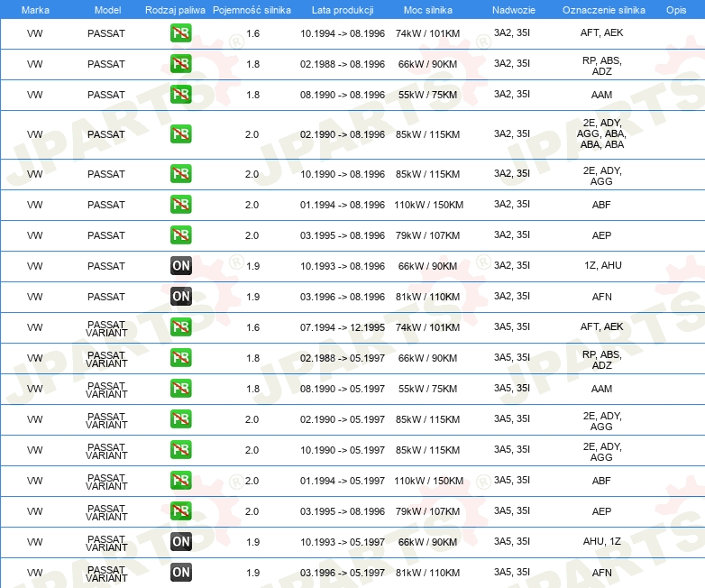The image size is (705, 588).
Task: Click the date range 02.1990 -> 05.1997
Action: [x=343, y=419]
